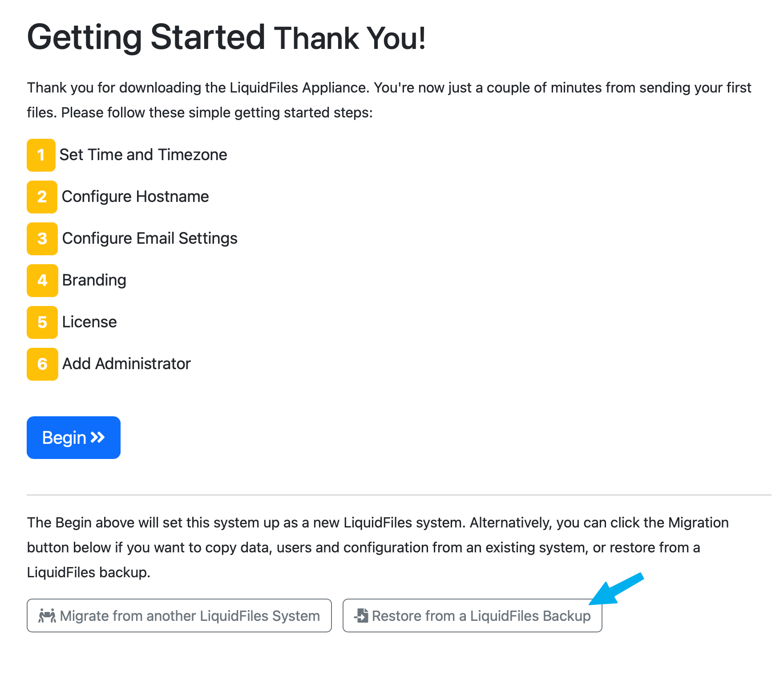The height and width of the screenshot is (676, 784).
Task: Click step 3 badge beside Configure Email Settings
Action: pyautogui.click(x=41, y=239)
